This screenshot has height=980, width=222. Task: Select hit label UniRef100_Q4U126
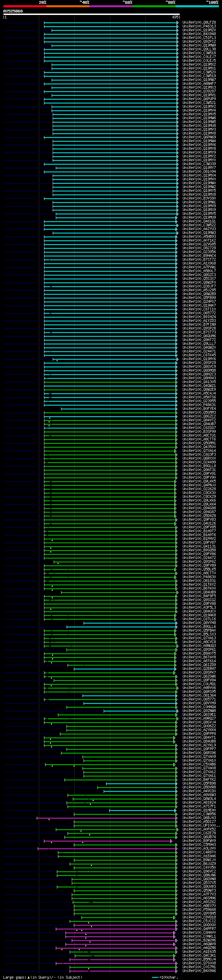199,524
